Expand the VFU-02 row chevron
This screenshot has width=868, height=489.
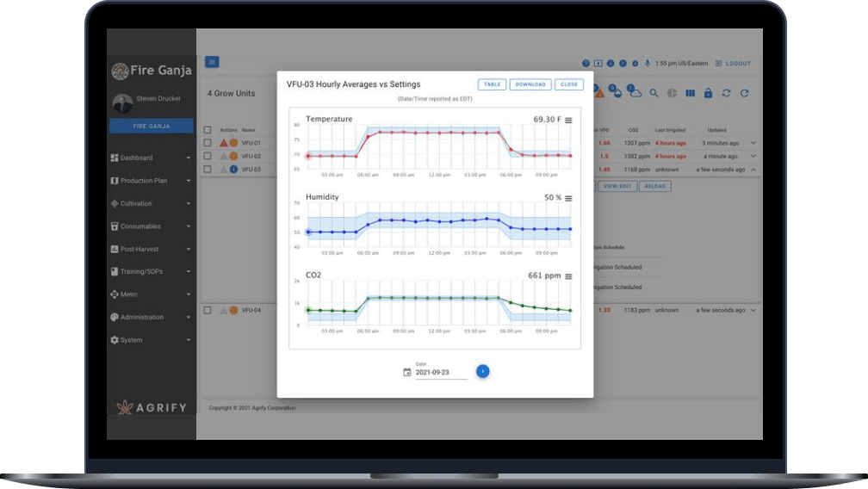(753, 156)
